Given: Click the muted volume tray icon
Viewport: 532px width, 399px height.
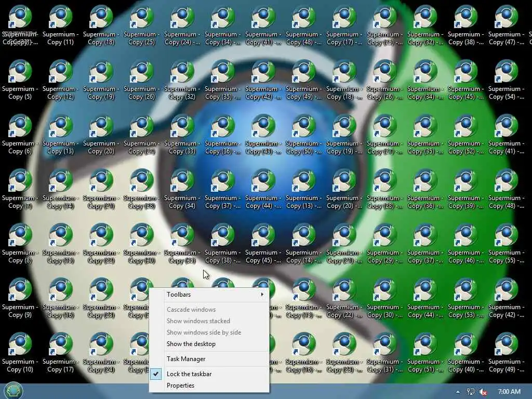Looking at the screenshot, I should click(483, 392).
